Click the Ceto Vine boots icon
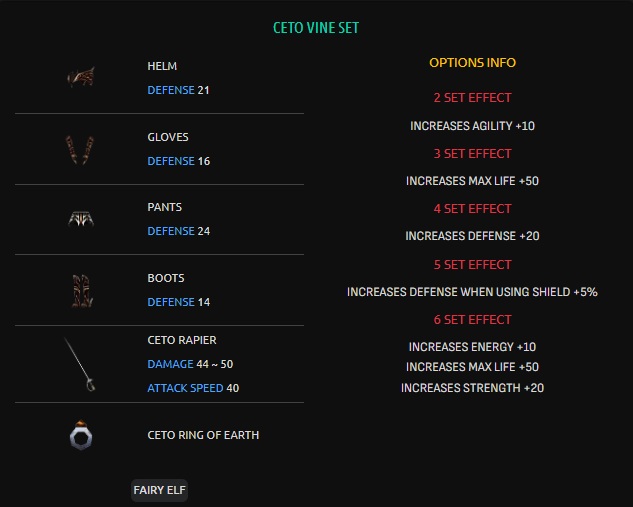633x507 pixels. (81, 289)
